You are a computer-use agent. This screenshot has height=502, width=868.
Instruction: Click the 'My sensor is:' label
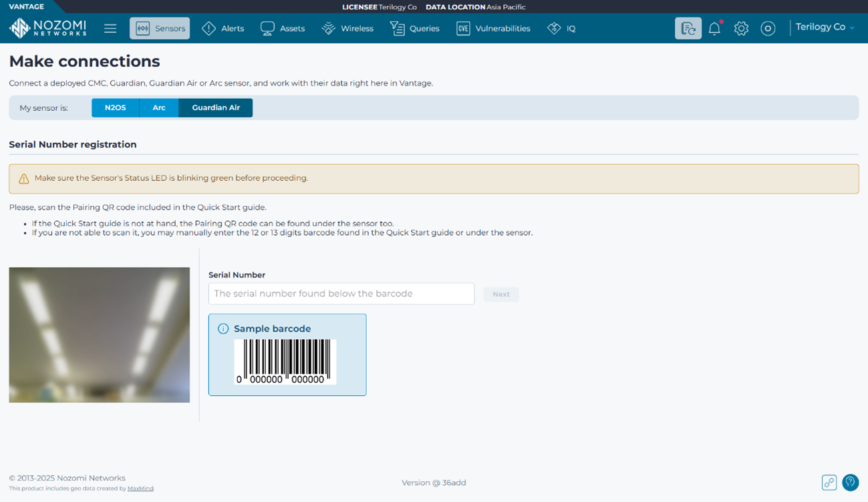point(43,107)
